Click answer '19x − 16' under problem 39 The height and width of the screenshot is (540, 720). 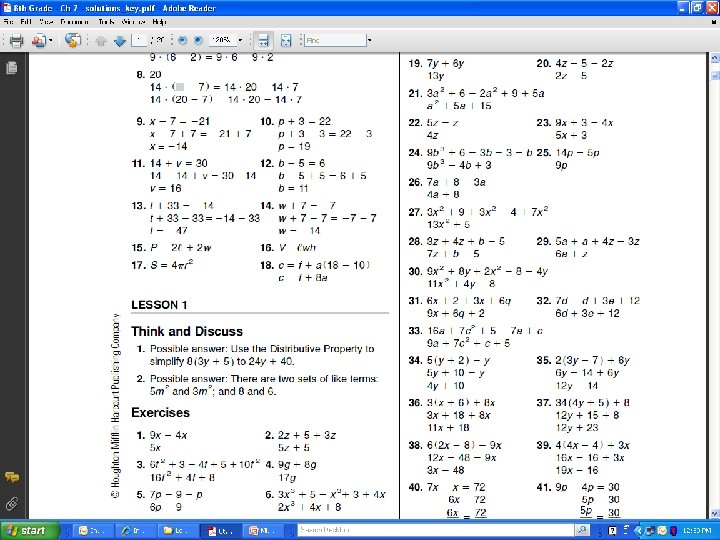[x=577, y=470]
